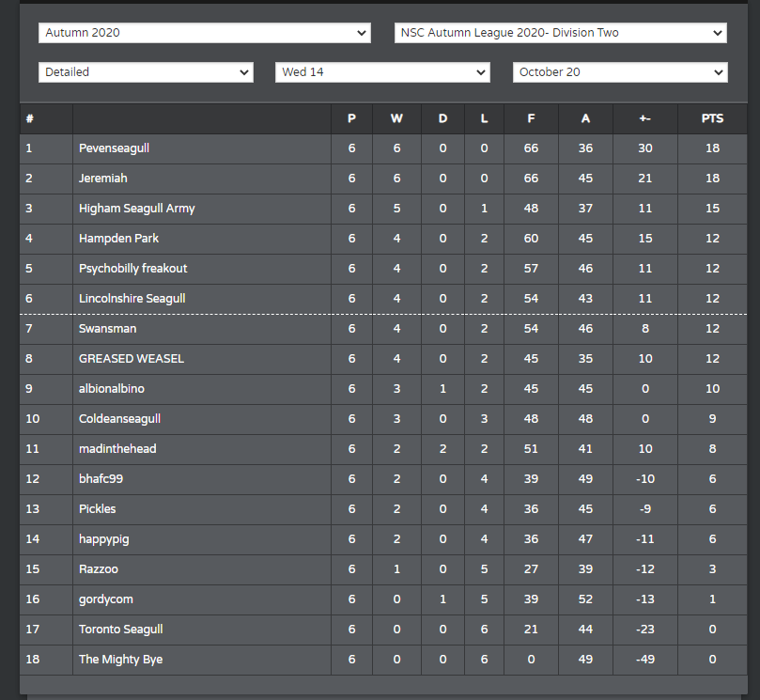The image size is (760, 700).
Task: Select the Jeremiah team name
Action: click(102, 179)
